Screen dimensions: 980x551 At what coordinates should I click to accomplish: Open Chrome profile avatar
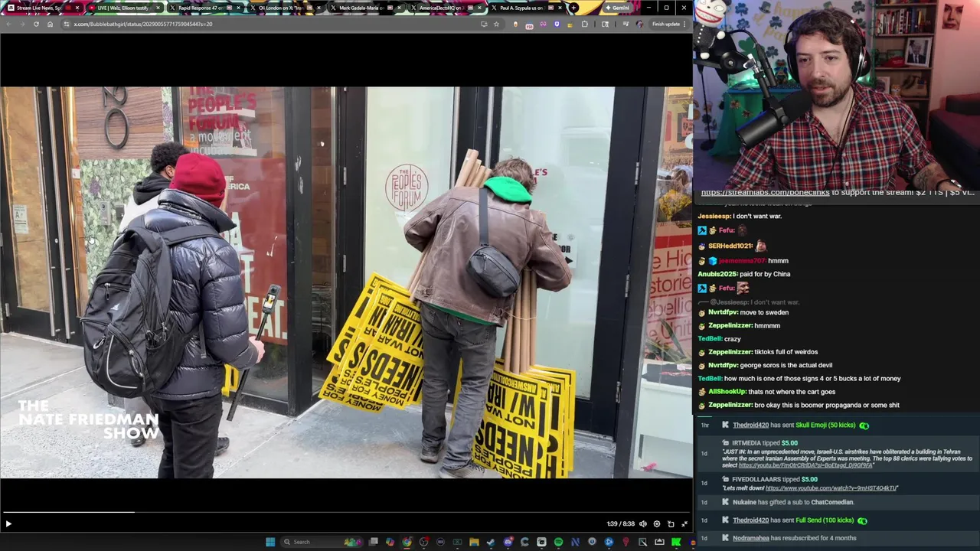639,24
